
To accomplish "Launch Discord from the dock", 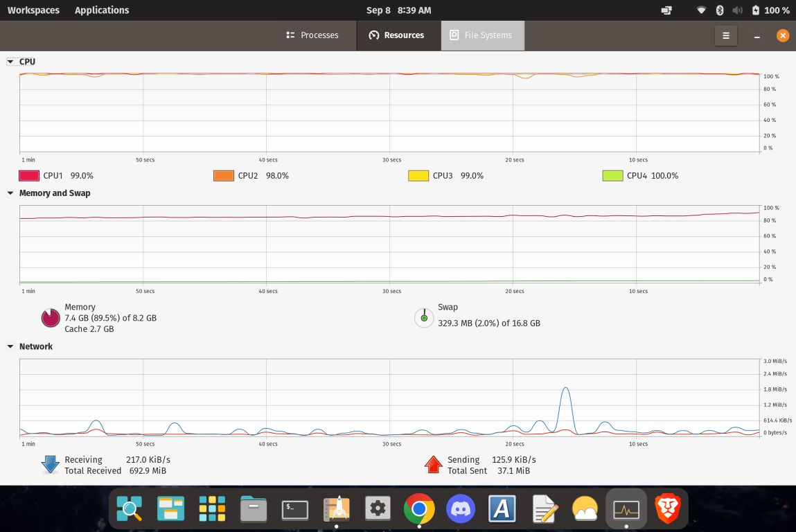I will pyautogui.click(x=461, y=510).
